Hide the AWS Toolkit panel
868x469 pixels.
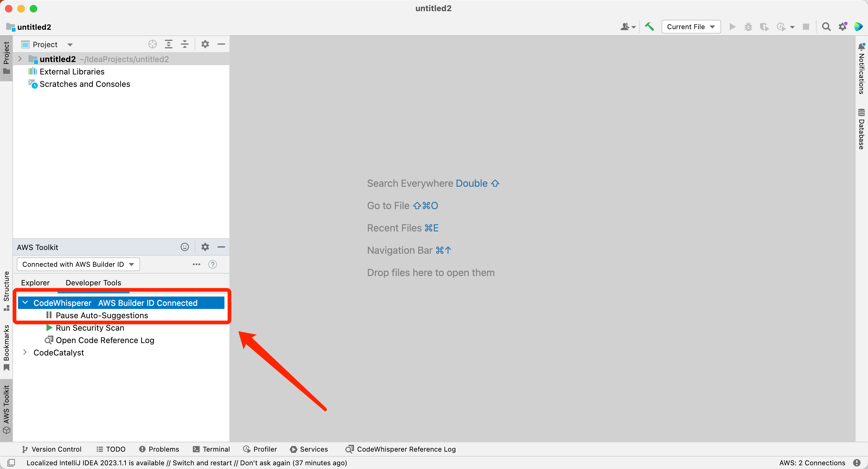221,247
